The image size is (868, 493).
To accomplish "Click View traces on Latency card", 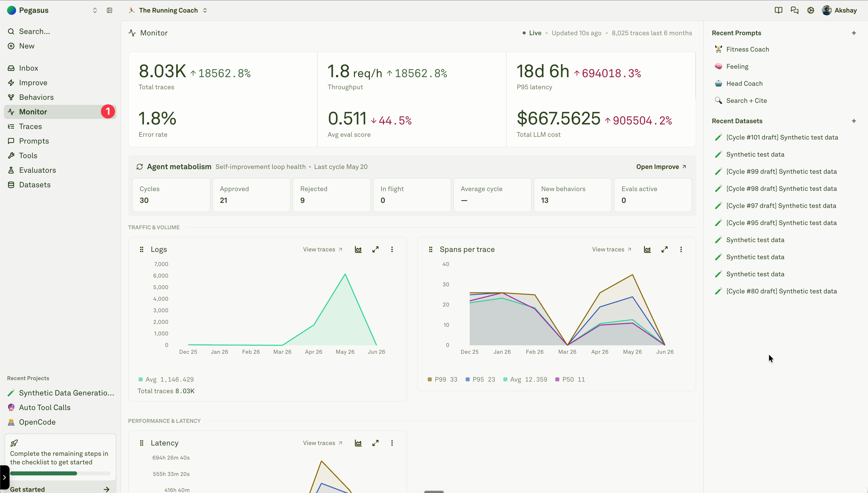I will click(x=322, y=443).
